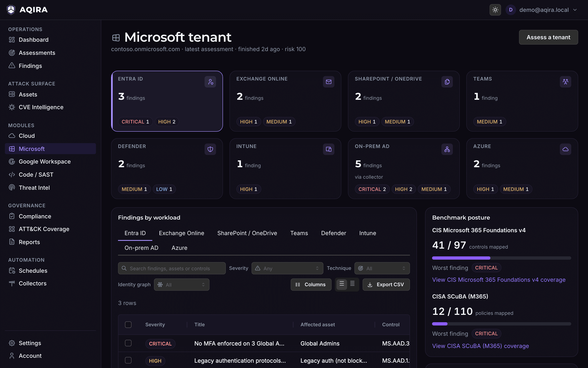Open the Technique All dropdown
The height and width of the screenshot is (368, 588).
pos(382,268)
